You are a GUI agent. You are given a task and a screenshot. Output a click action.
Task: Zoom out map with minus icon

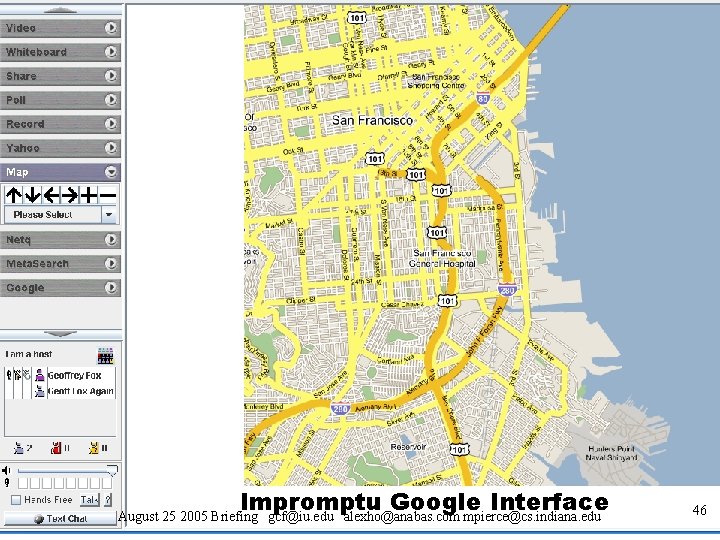(x=107, y=195)
